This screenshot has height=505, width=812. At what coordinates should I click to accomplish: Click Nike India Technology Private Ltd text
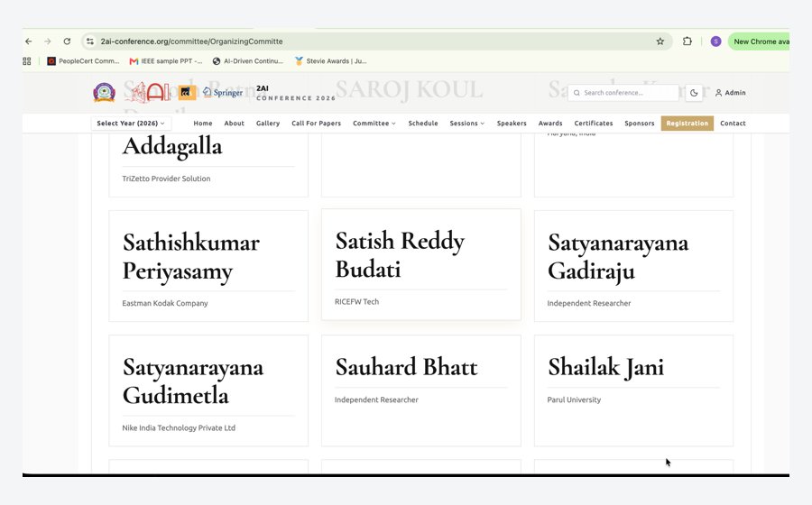(x=179, y=428)
